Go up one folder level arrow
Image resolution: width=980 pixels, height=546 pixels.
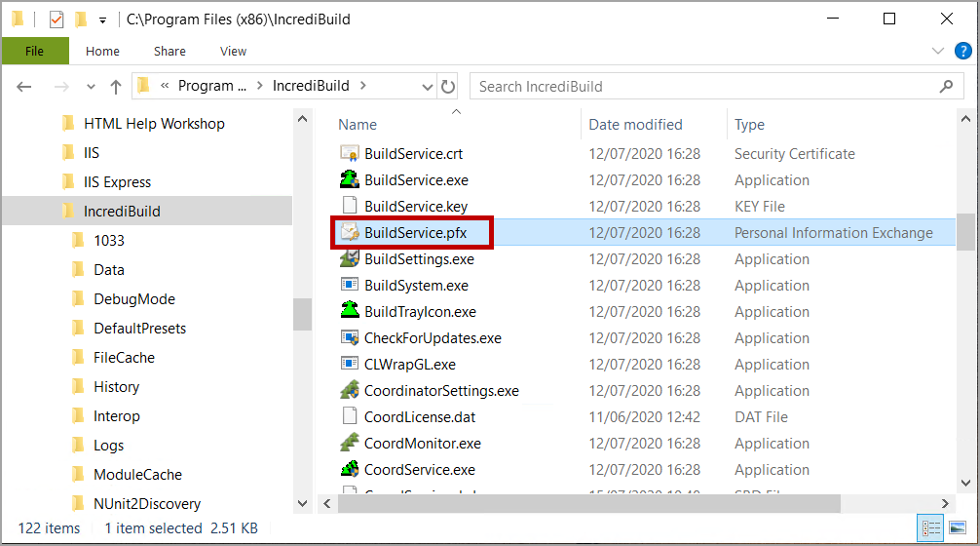pos(115,87)
